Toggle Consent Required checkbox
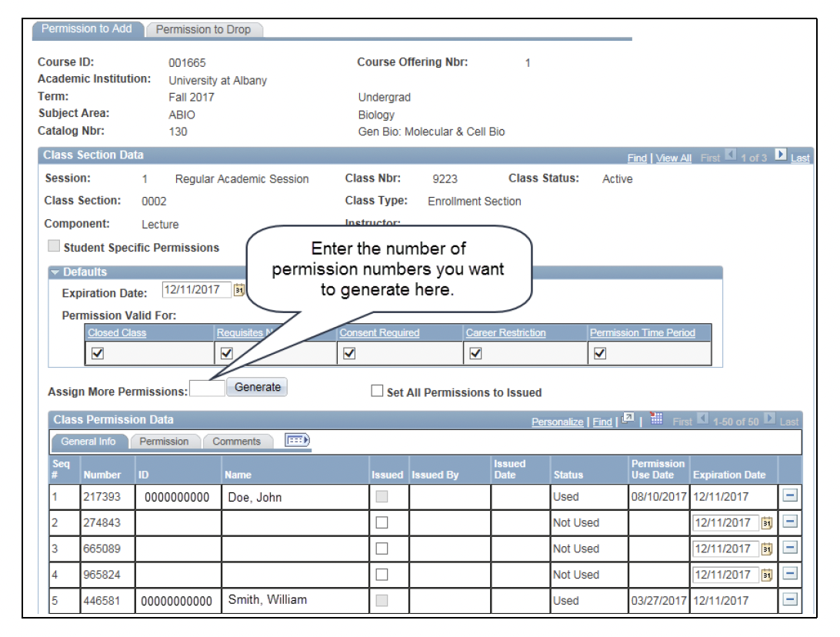 click(349, 353)
